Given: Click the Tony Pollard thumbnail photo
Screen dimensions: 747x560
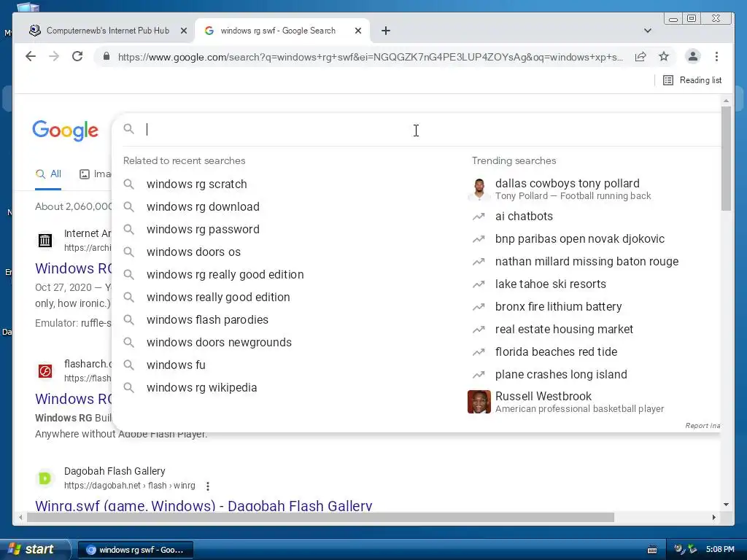Looking at the screenshot, I should point(479,189).
